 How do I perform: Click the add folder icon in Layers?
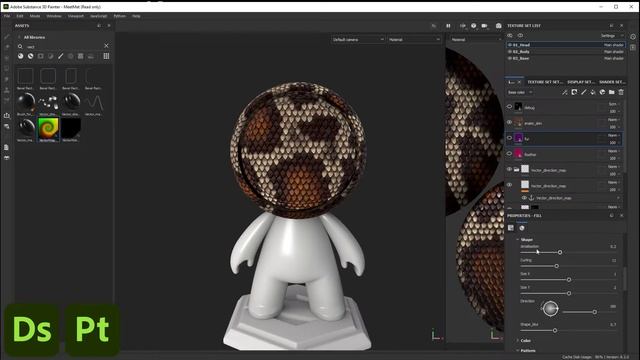611,92
